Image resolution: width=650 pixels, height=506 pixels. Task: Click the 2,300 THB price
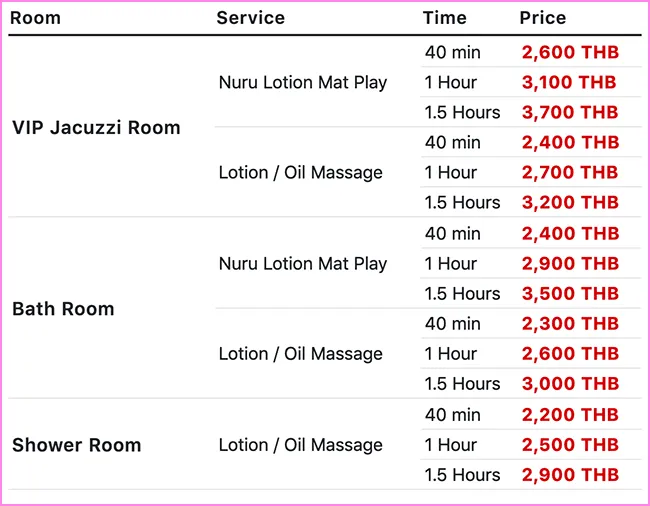(x=570, y=324)
